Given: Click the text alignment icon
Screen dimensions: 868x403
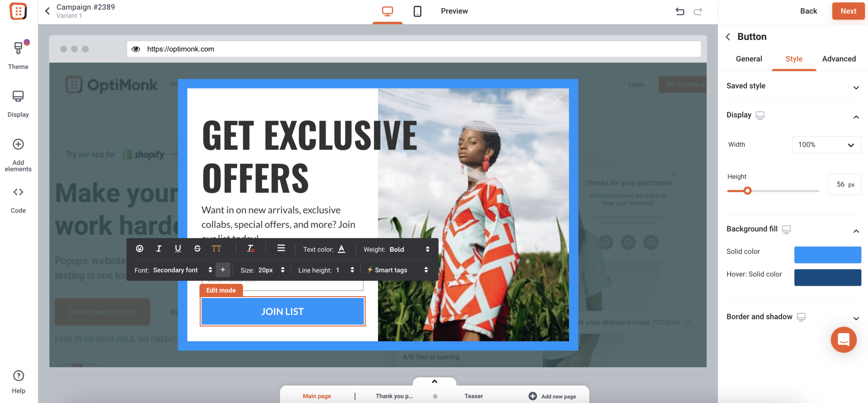Looking at the screenshot, I should point(281,248).
